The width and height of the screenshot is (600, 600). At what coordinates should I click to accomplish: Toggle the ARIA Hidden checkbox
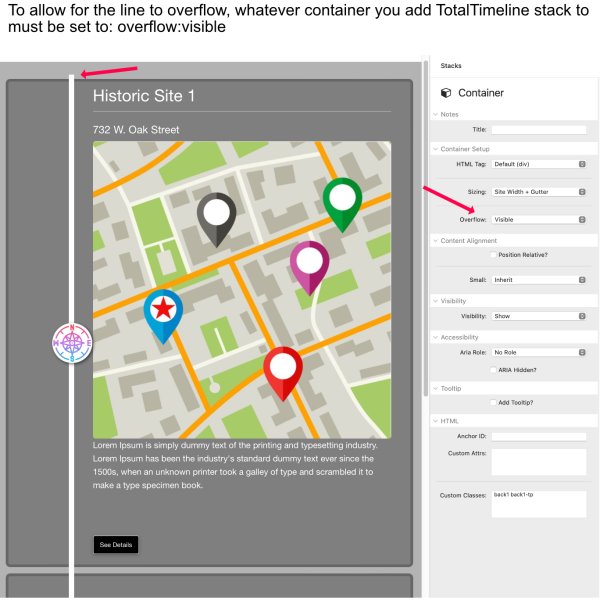[x=492, y=369]
